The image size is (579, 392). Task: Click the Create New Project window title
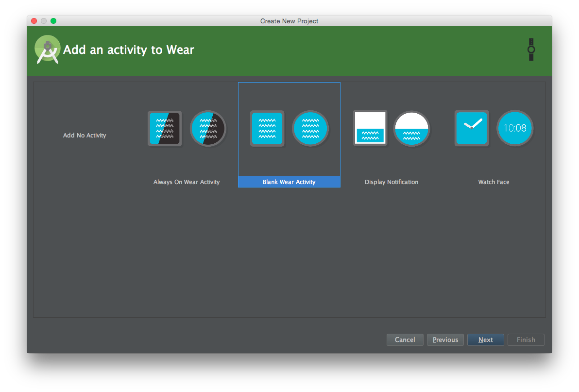tap(289, 21)
